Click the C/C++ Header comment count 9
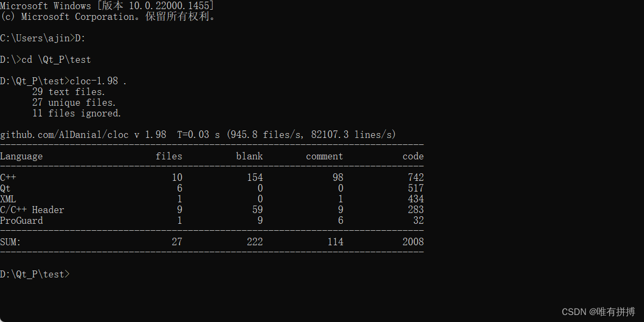Screen dimensions: 644x322 pos(341,210)
